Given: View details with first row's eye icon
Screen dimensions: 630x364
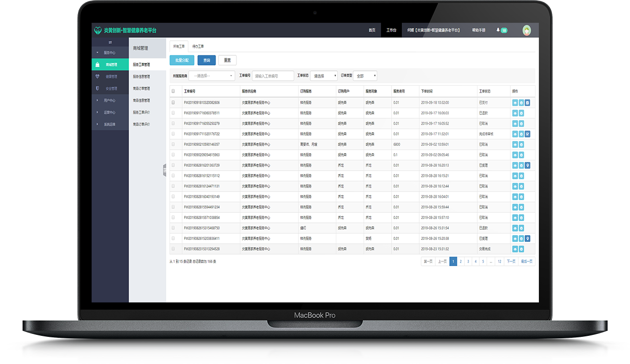Looking at the screenshot, I should point(515,103).
